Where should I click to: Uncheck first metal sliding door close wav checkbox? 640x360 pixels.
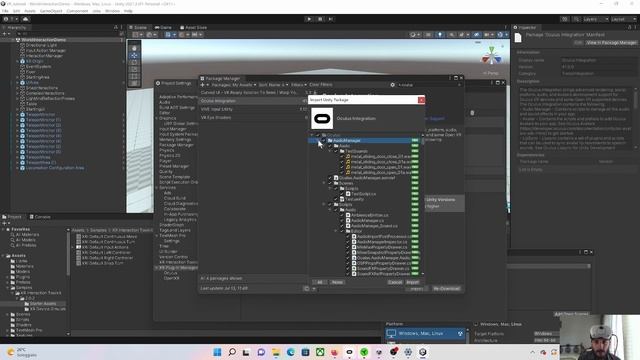click(x=342, y=156)
